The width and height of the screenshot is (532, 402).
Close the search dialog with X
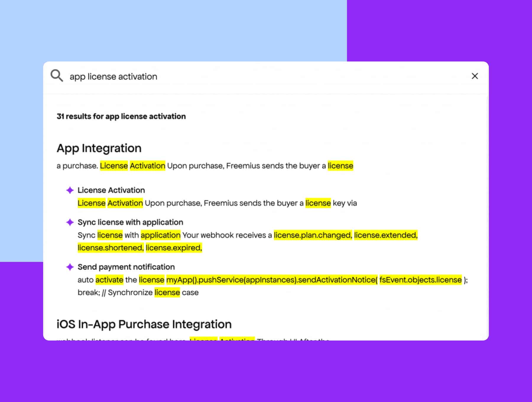pos(475,76)
